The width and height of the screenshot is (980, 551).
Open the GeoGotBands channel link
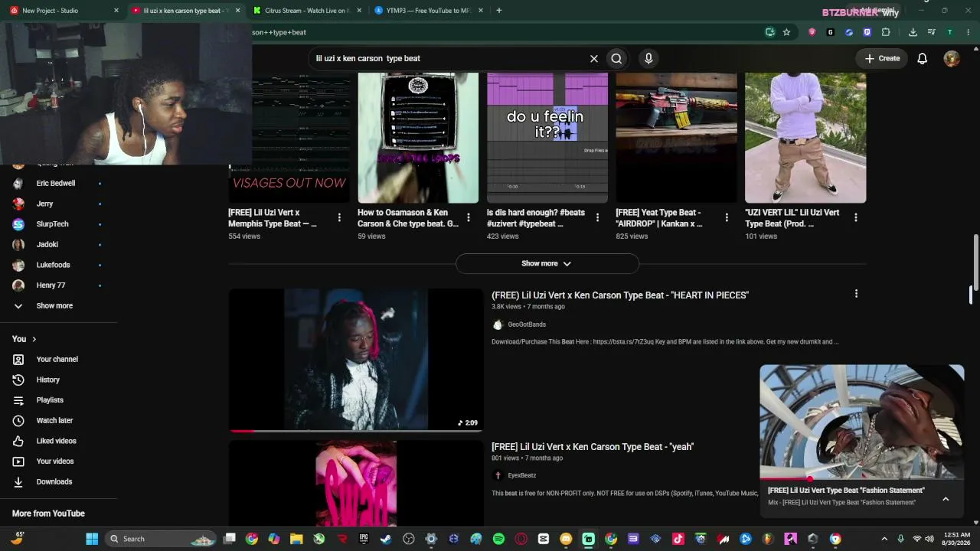527,324
